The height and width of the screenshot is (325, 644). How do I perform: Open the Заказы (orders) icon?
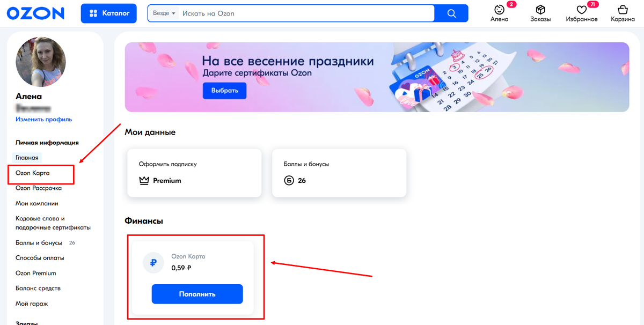pyautogui.click(x=540, y=10)
